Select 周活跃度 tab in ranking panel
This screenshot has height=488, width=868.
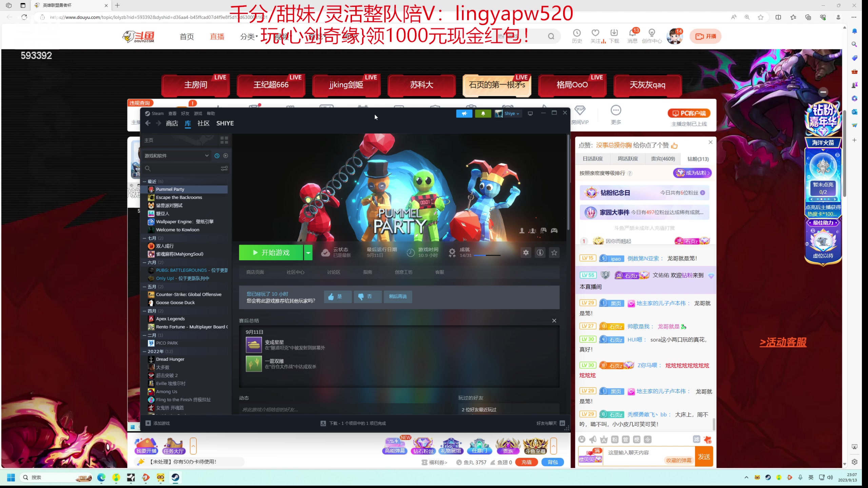click(x=628, y=159)
